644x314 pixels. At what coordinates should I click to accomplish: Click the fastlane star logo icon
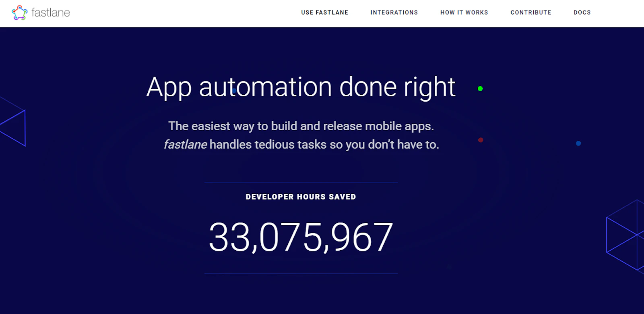coord(20,12)
